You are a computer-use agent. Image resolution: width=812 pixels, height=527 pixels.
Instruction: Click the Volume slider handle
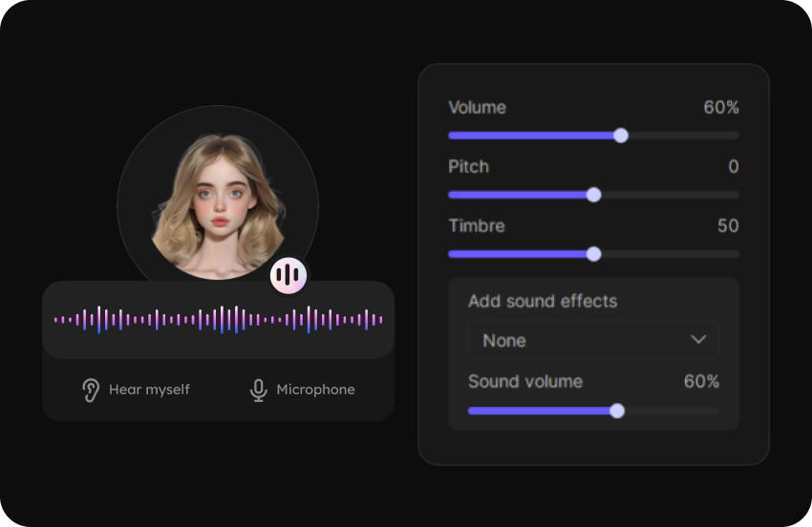pos(621,136)
